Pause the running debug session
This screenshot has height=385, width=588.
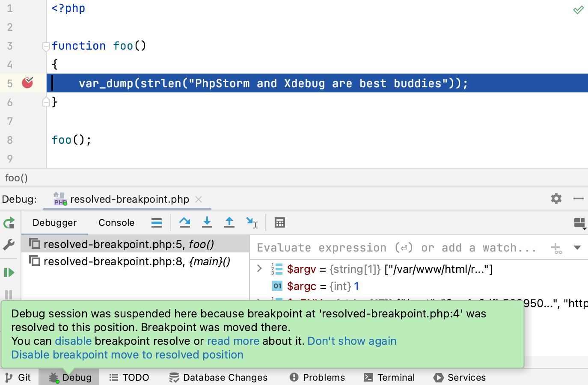[9, 295]
